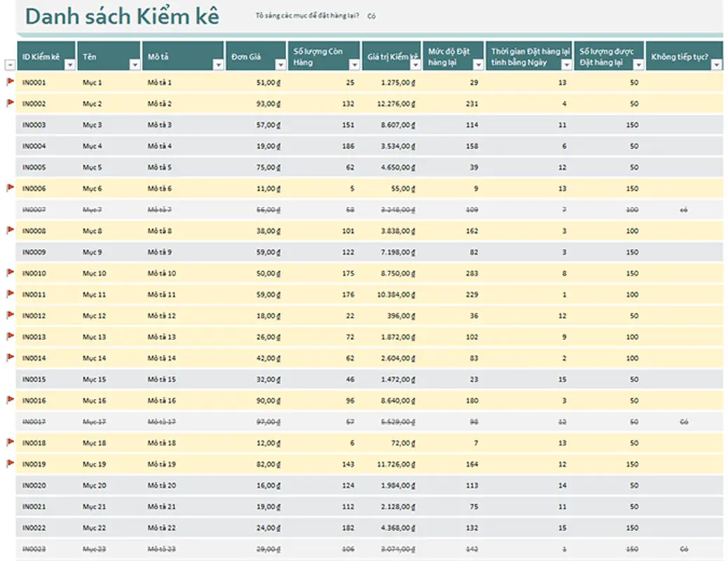
Task: Select the Số lượng Còn Hàng header
Action: [x=318, y=57]
